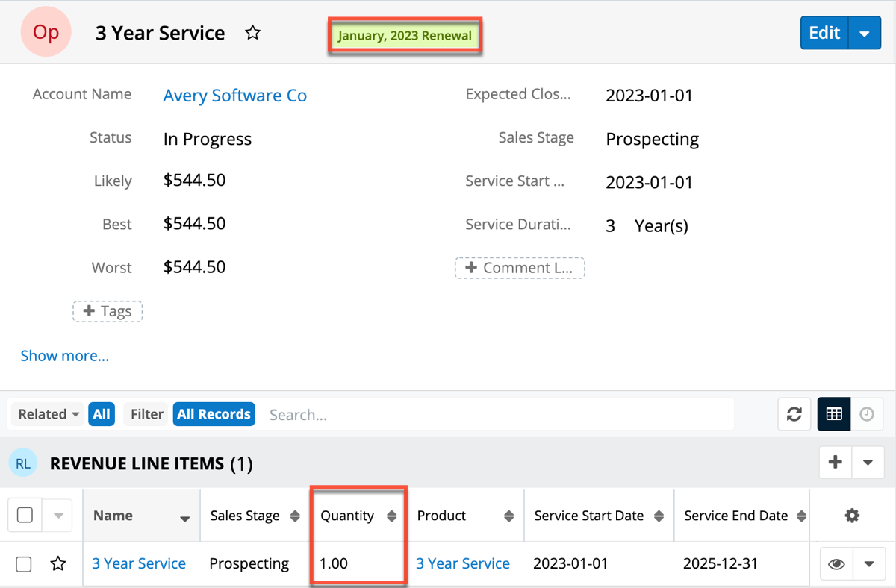This screenshot has height=588, width=896.
Task: Open the activity stream clock icon
Action: coord(867,414)
